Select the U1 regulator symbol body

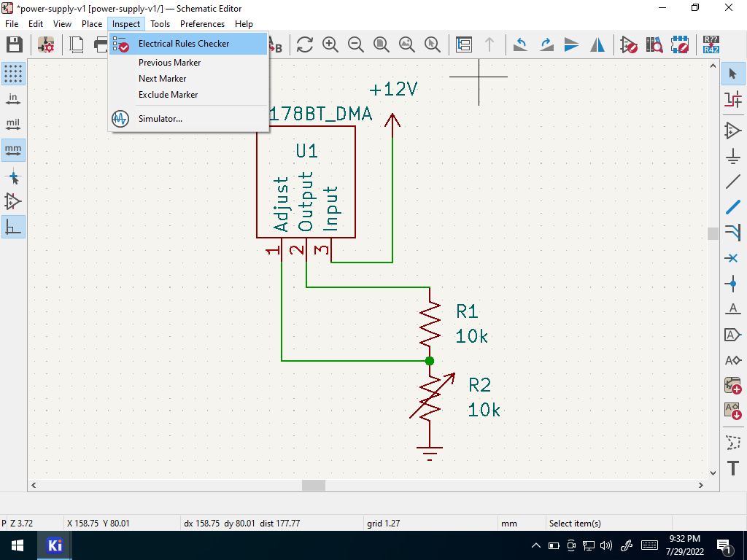click(306, 182)
